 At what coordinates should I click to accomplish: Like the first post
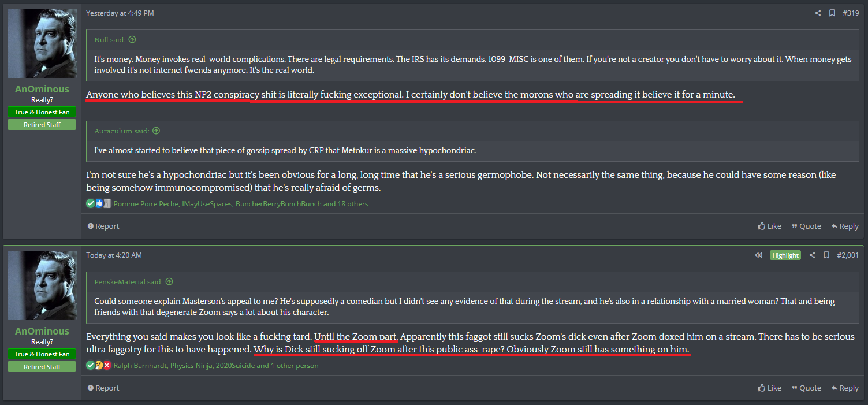[x=769, y=226]
